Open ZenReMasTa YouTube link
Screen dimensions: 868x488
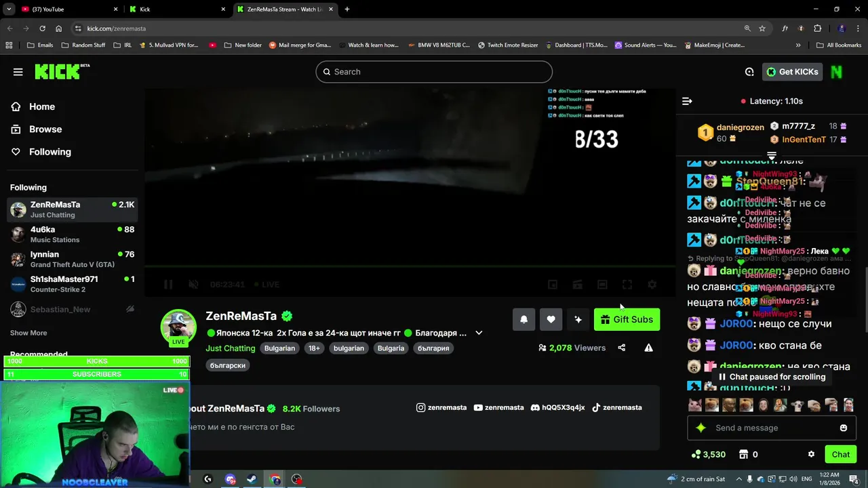498,407
